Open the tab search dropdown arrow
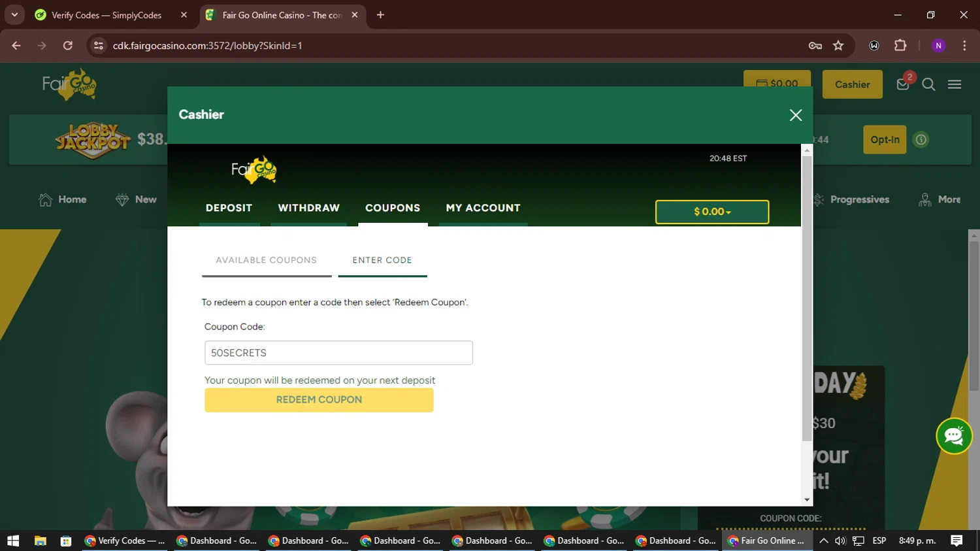Image resolution: width=980 pixels, height=551 pixels. [14, 14]
